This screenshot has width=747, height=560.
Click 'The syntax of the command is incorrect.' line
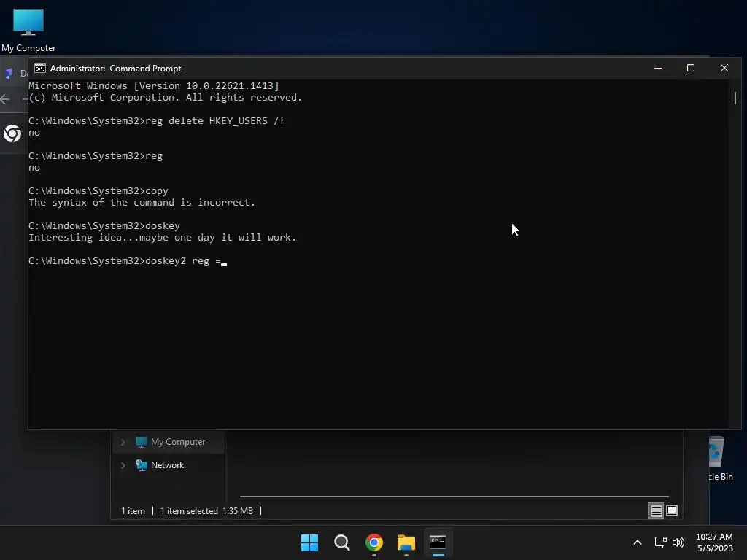(x=142, y=203)
